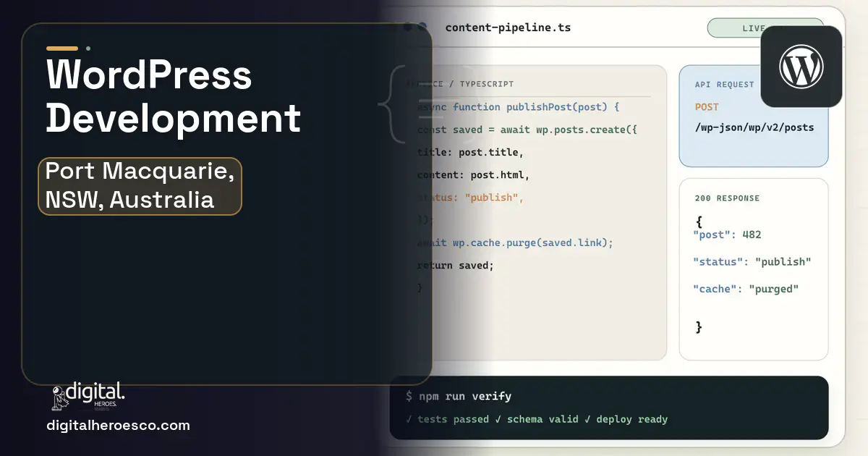
Task: Click the "$ npm run verify" terminal command
Action: pos(459,396)
